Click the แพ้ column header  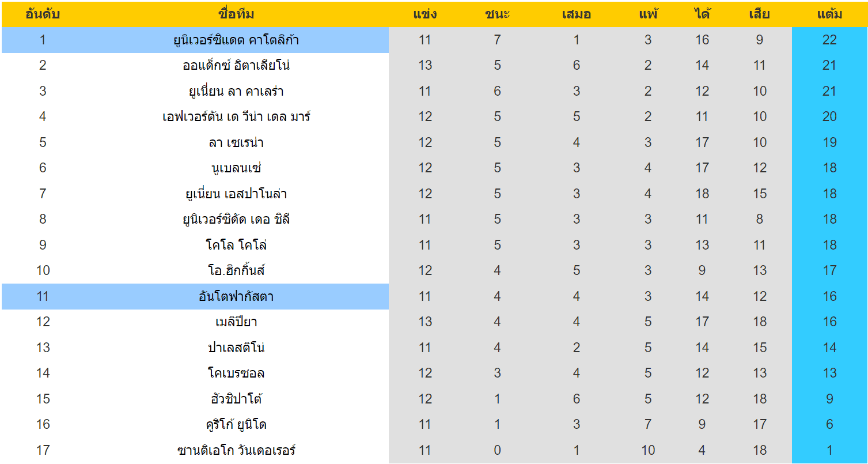648,14
